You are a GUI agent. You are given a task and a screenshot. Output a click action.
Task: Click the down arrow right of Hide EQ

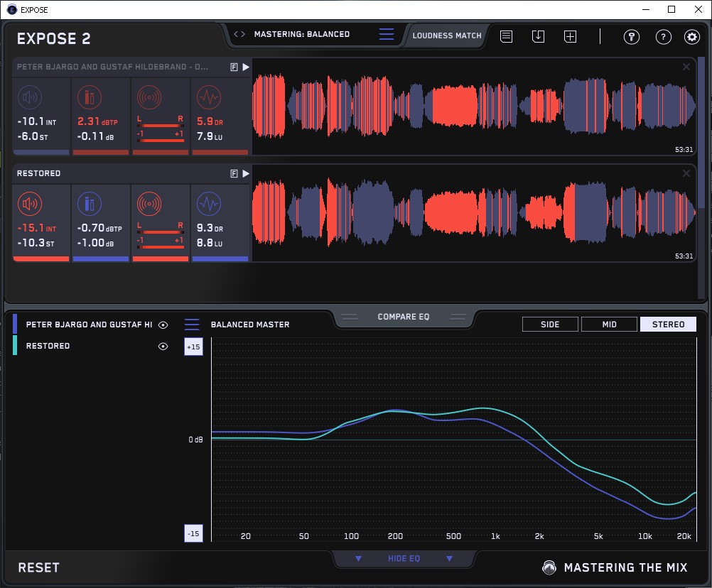pos(449,558)
